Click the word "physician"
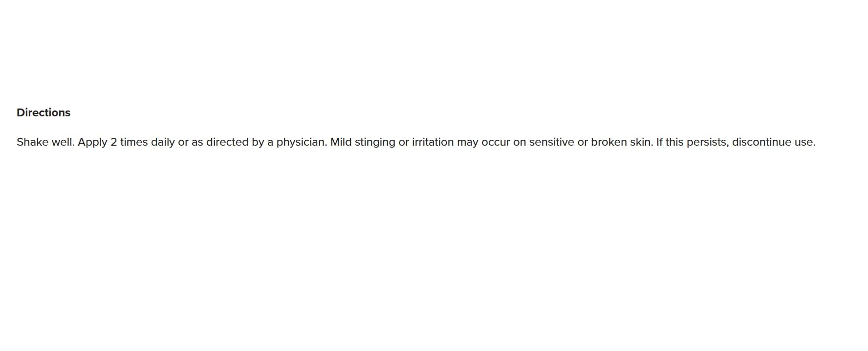This screenshot has height=351, width=868. pos(301,142)
